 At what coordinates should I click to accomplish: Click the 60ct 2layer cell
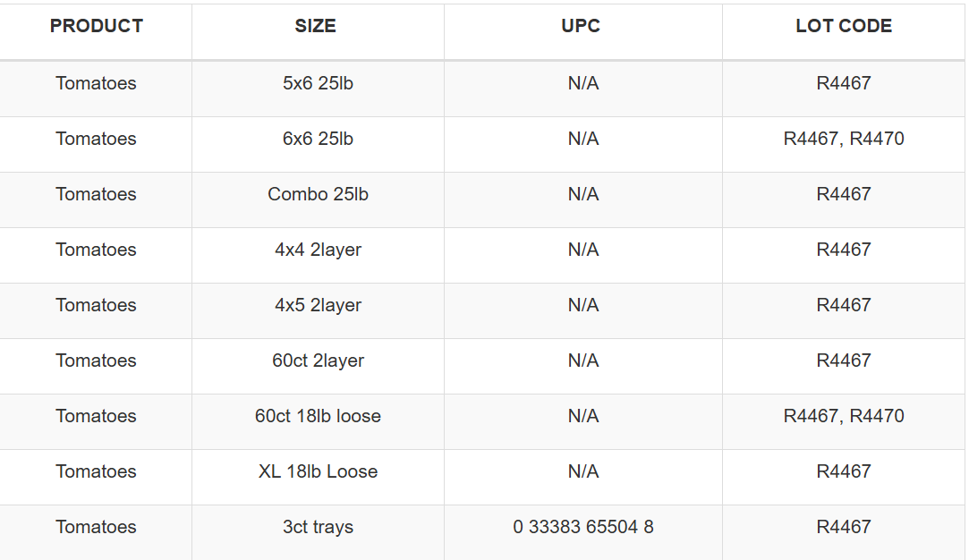(318, 361)
